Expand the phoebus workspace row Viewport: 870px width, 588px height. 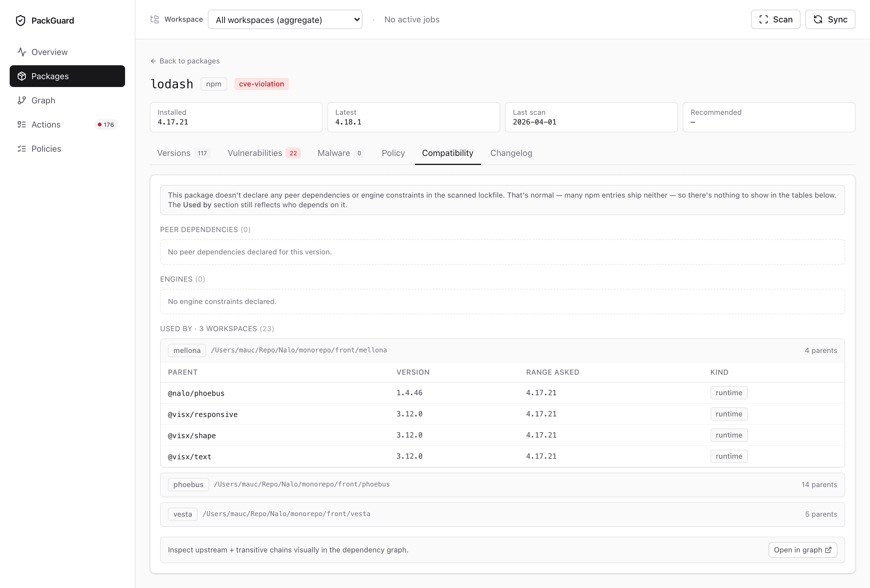(502, 485)
